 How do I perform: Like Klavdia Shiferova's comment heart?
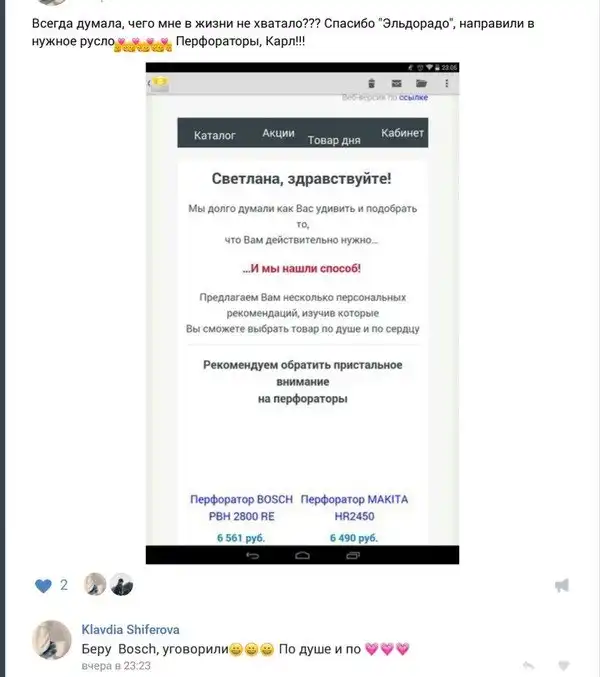tap(563, 665)
